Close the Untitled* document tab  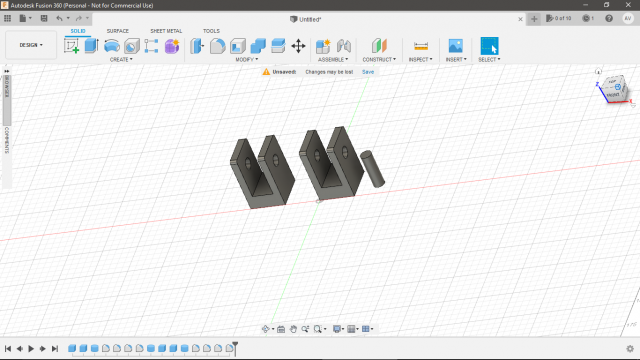pos(520,19)
